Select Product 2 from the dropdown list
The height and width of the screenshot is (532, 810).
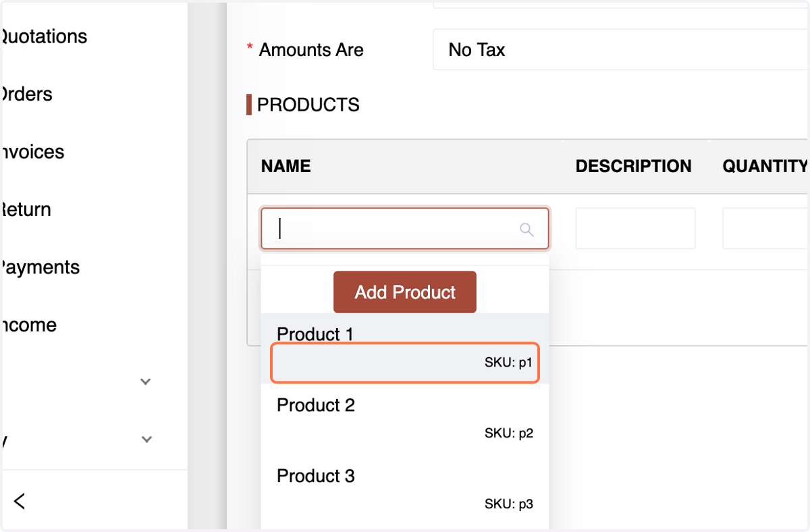tap(405, 419)
